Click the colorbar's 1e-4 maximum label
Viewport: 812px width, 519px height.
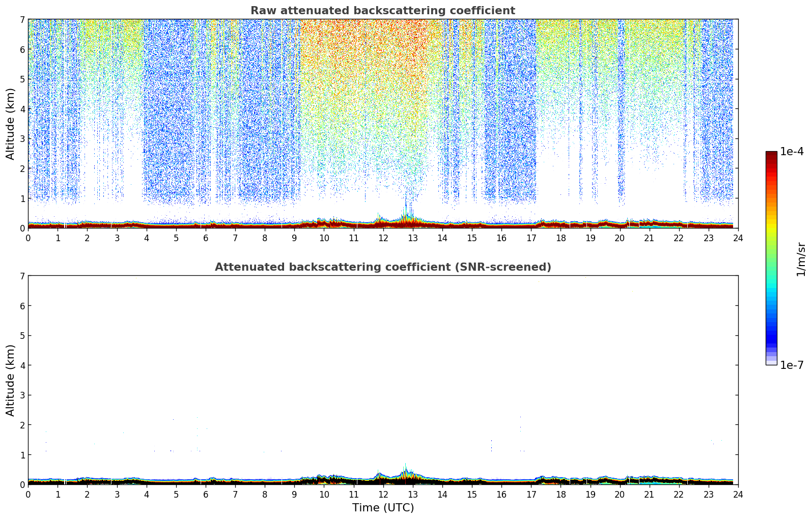tap(792, 152)
